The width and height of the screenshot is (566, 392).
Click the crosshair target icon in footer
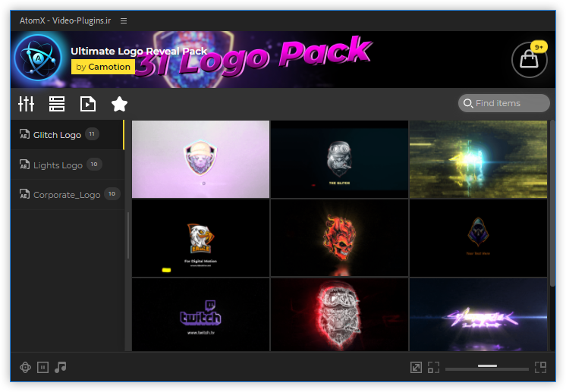(x=25, y=368)
